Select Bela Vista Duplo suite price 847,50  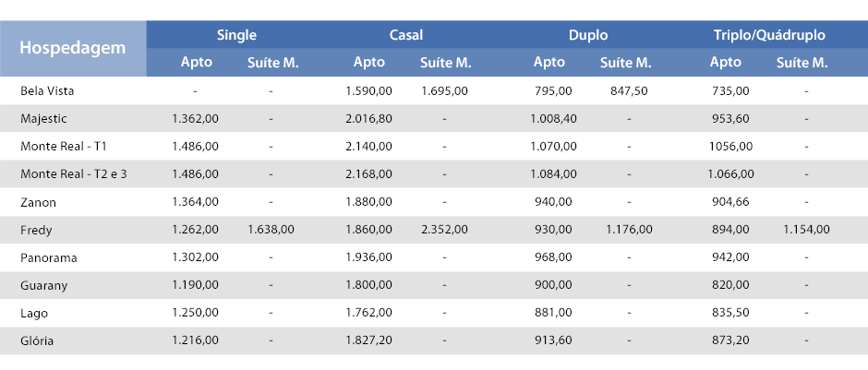(630, 90)
